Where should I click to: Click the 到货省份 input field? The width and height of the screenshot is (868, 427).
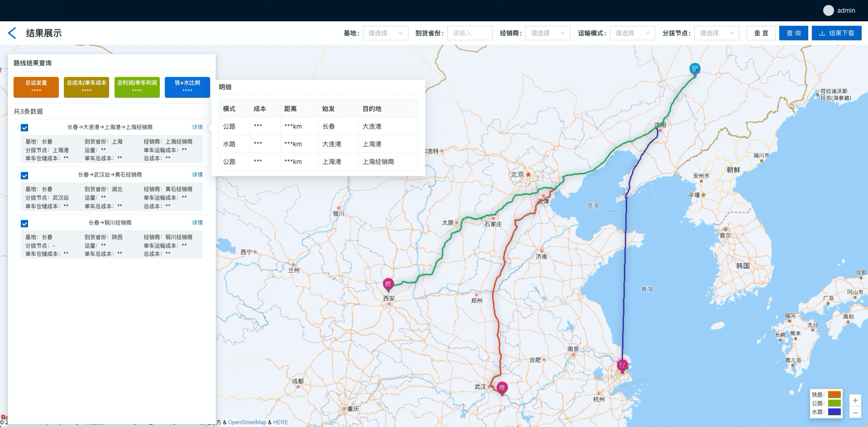coord(470,33)
